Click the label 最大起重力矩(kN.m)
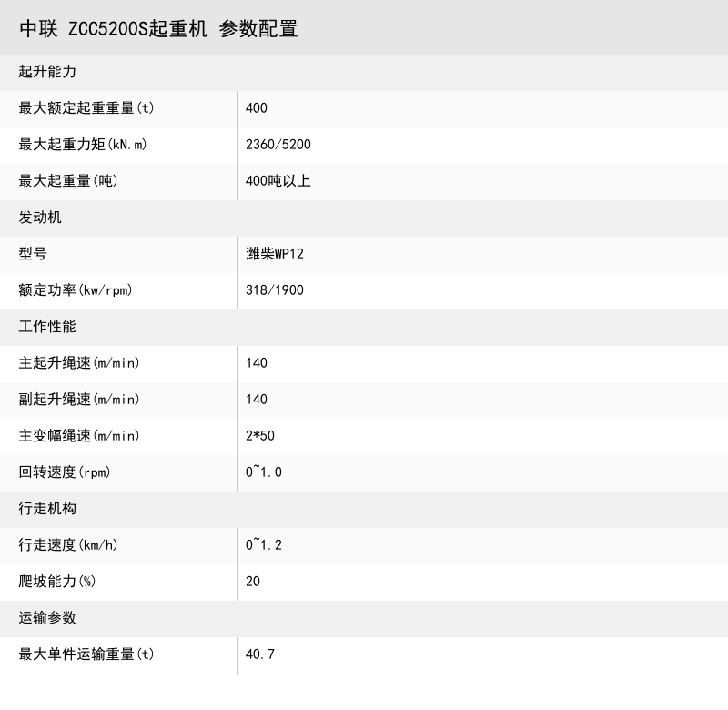 tap(83, 145)
